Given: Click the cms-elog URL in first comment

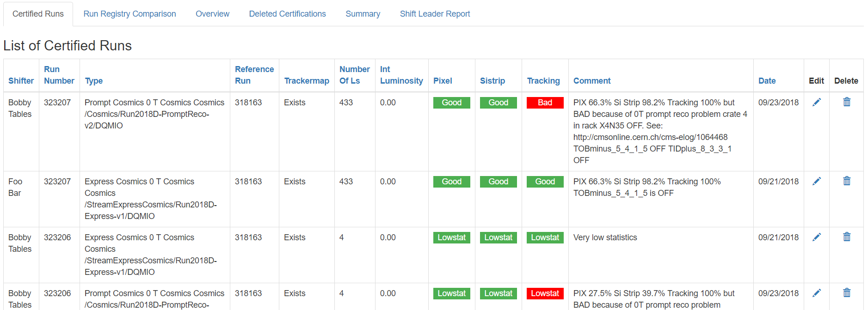Looking at the screenshot, I should (x=650, y=137).
